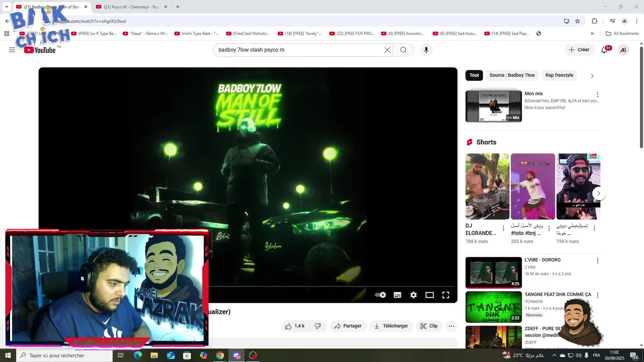The image size is (644, 362).
Task: Switch the player to theater mode
Action: point(430,295)
